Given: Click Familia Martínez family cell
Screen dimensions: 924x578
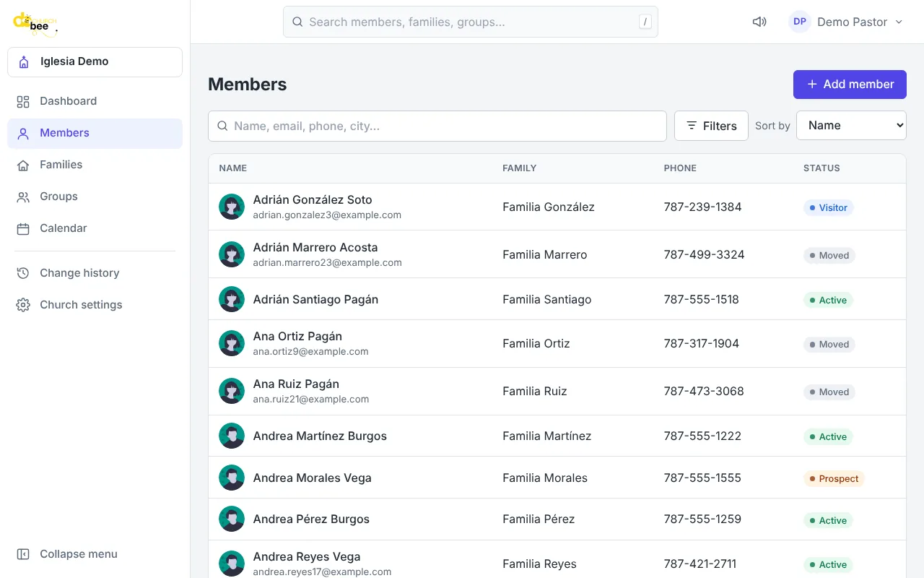Looking at the screenshot, I should point(546,436).
